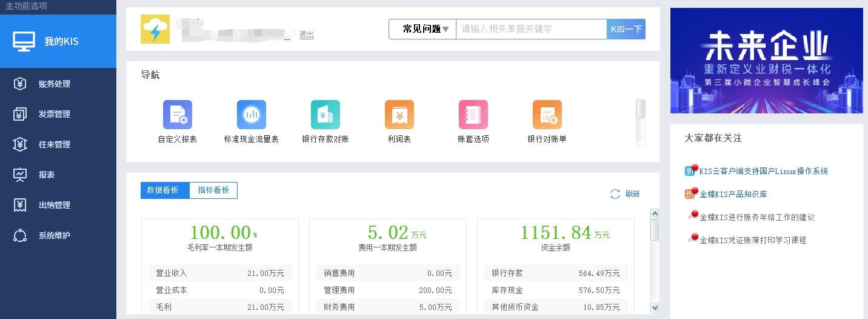Click the search keyword input field
Viewport: 868px width, 319px height.
pos(531,29)
